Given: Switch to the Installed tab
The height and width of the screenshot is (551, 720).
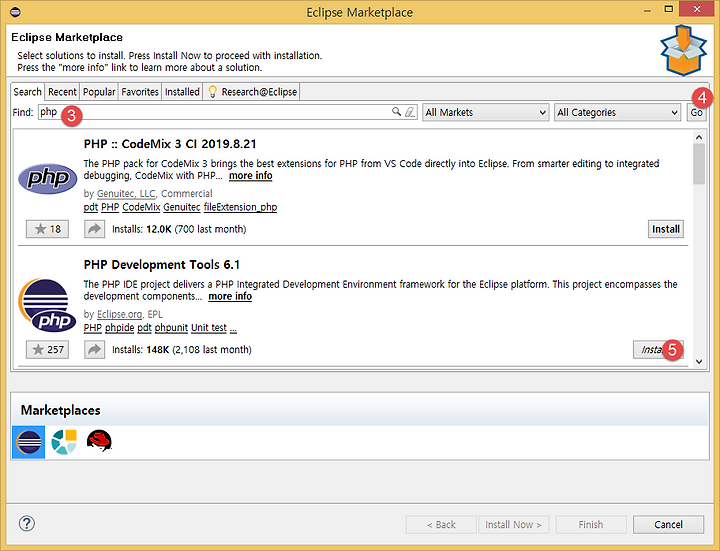Looking at the screenshot, I should [x=182, y=92].
